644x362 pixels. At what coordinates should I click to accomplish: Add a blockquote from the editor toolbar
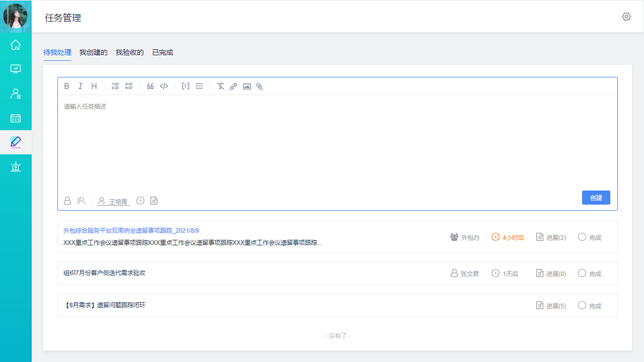[150, 86]
